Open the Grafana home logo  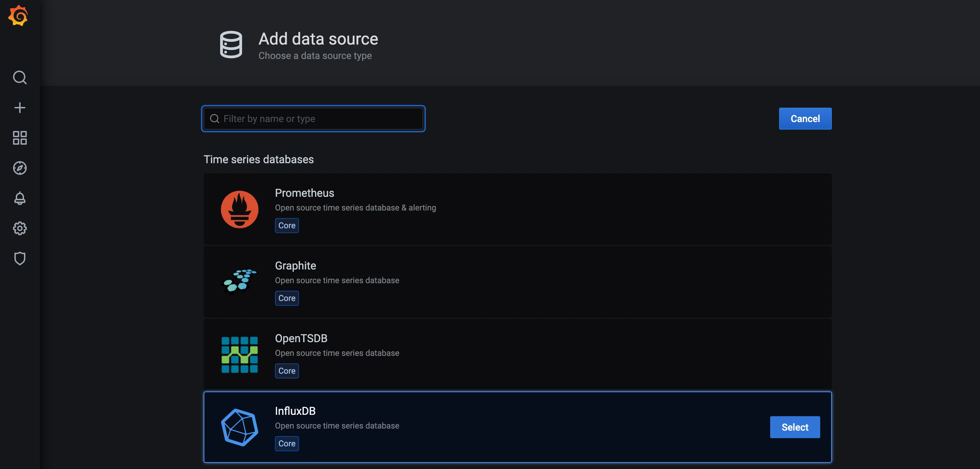[x=18, y=15]
